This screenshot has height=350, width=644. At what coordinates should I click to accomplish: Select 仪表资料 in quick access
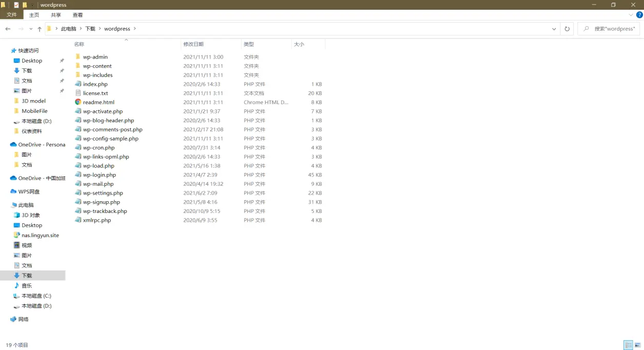coord(32,131)
